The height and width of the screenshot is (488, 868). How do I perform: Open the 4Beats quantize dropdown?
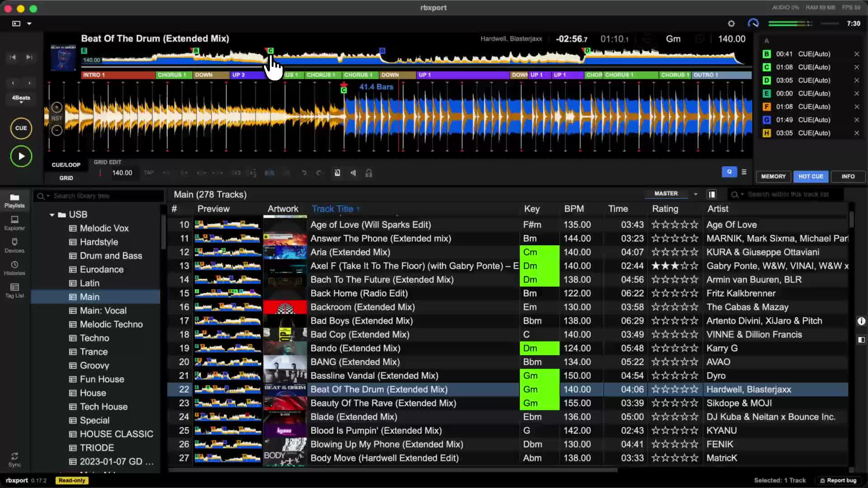[21, 99]
